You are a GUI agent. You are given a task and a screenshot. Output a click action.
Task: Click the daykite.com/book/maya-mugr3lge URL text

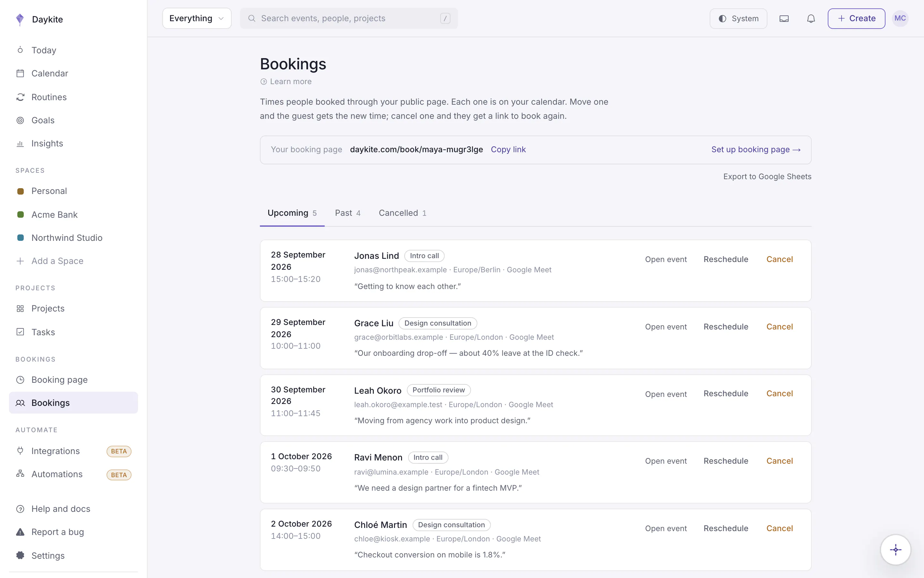[x=416, y=149]
